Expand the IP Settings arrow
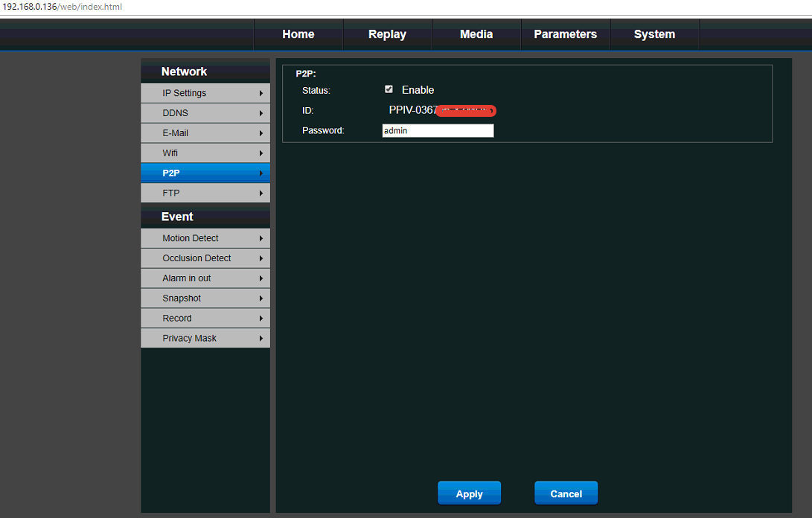Image resolution: width=812 pixels, height=518 pixels. (x=261, y=93)
